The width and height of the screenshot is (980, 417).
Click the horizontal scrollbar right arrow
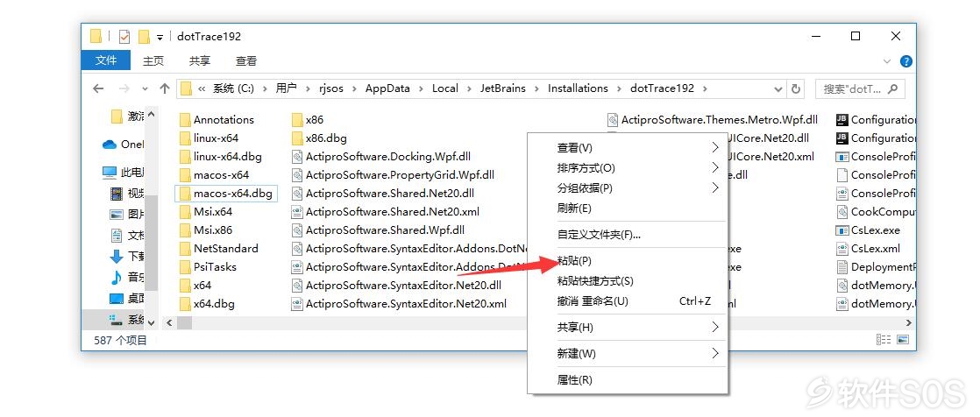[x=909, y=322]
